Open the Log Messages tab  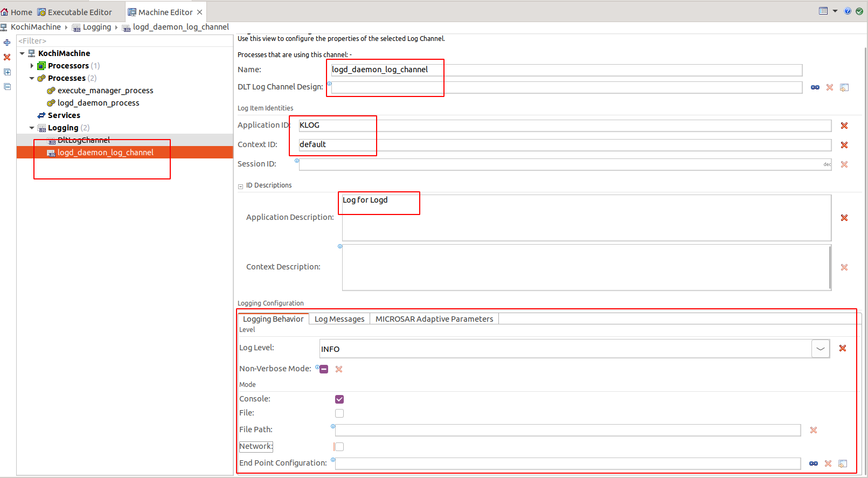[x=339, y=319]
